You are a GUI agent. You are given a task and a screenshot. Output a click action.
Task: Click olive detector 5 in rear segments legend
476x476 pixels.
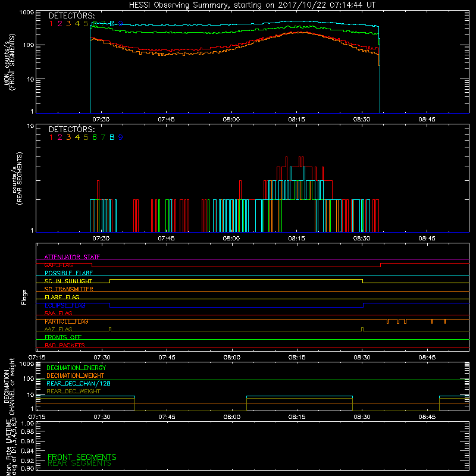tap(86, 137)
